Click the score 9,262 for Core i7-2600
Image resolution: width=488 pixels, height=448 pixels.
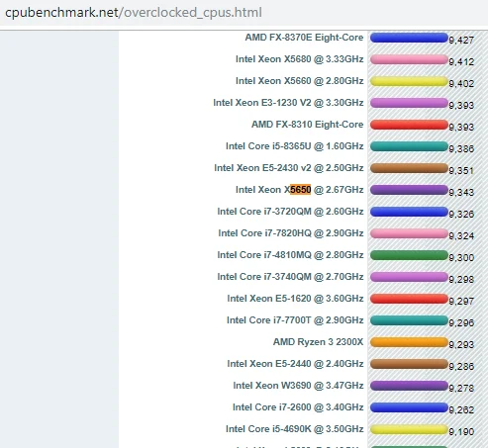pos(461,410)
